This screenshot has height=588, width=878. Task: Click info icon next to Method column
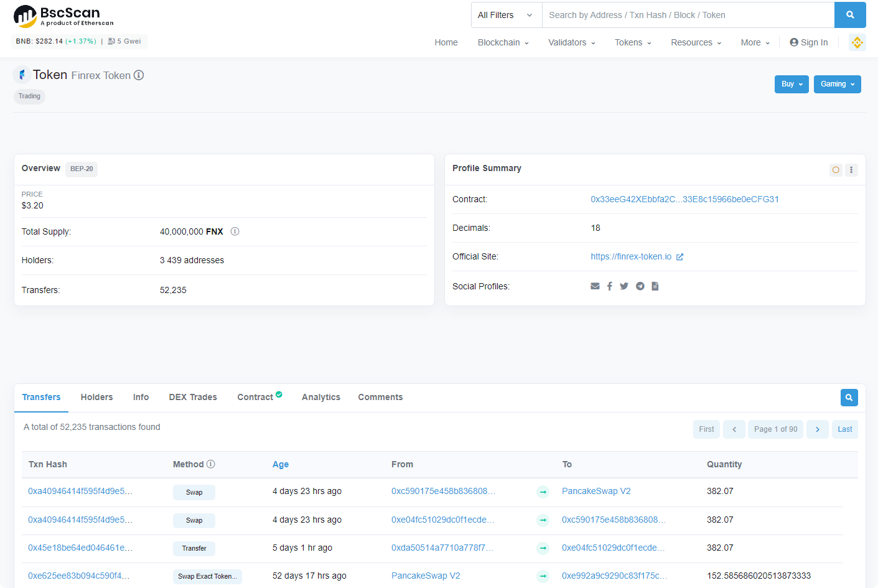[x=211, y=464]
